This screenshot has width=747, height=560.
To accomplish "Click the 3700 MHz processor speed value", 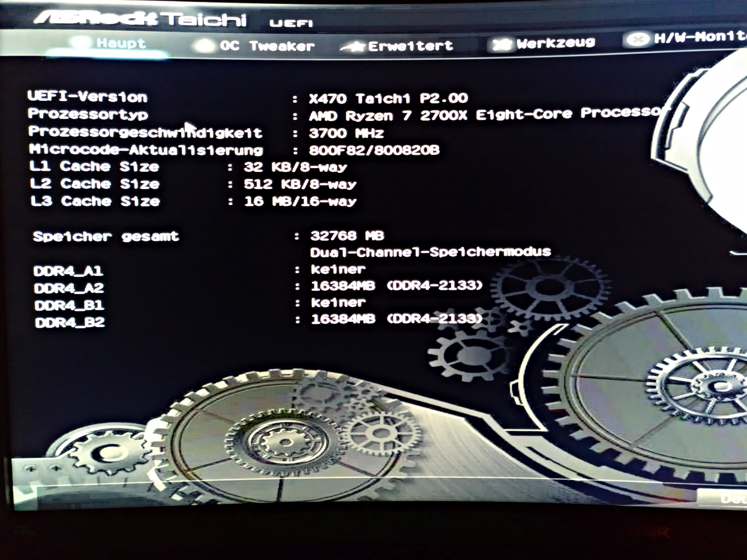I will tap(346, 133).
